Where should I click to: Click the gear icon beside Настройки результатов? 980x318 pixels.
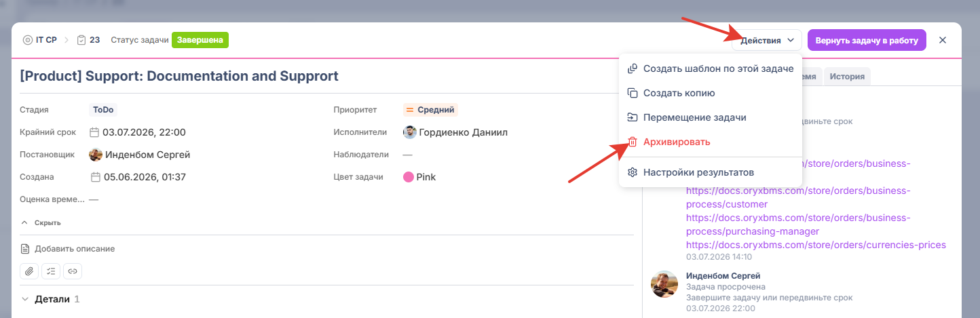click(633, 172)
